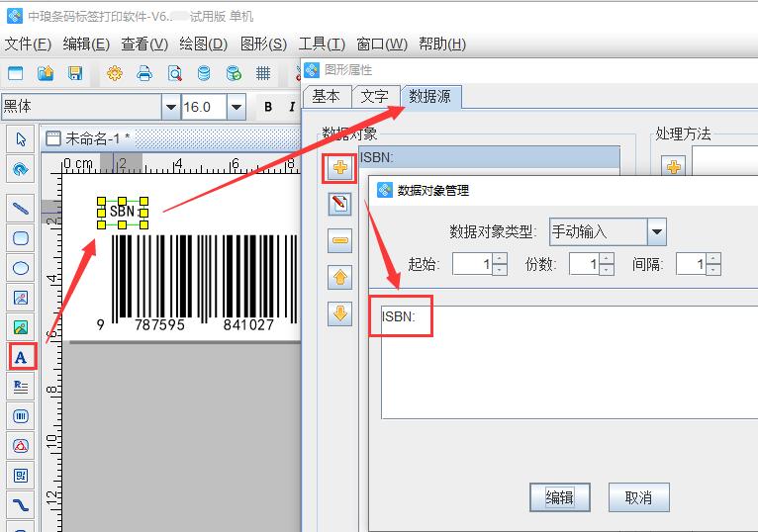Click the add data object plus button
Image resolution: width=758 pixels, height=532 pixels.
point(339,168)
